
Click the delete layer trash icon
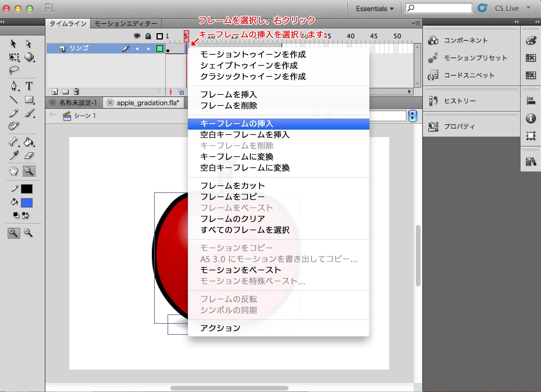tap(76, 92)
